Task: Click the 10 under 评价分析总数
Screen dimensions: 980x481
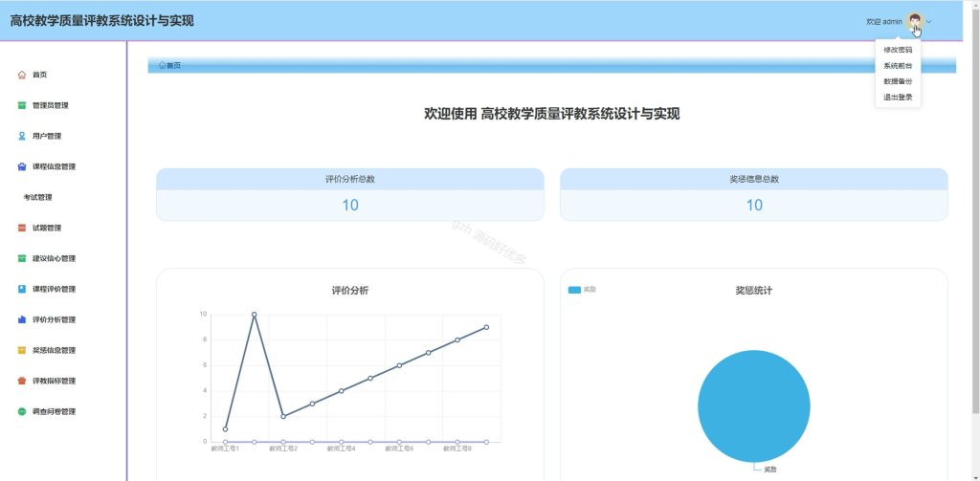Action: click(350, 205)
